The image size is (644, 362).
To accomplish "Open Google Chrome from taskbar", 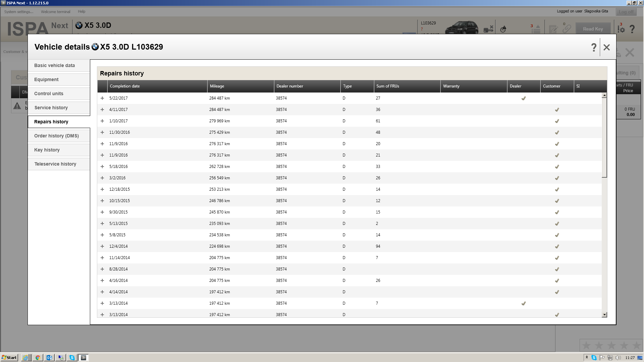I will pyautogui.click(x=38, y=358).
